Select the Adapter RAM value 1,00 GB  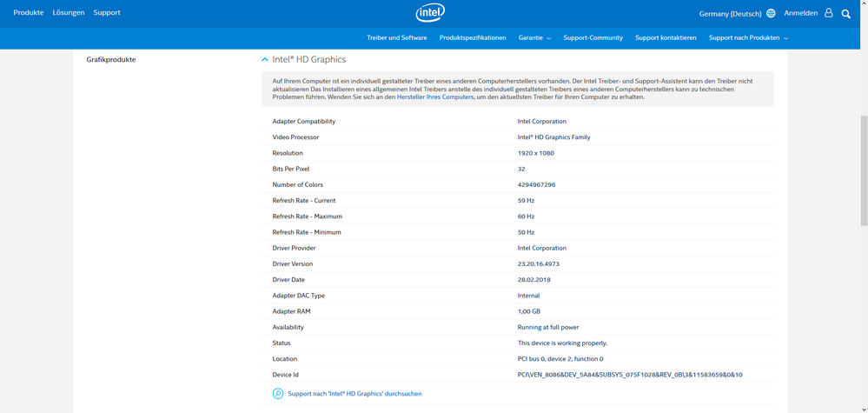click(x=528, y=311)
